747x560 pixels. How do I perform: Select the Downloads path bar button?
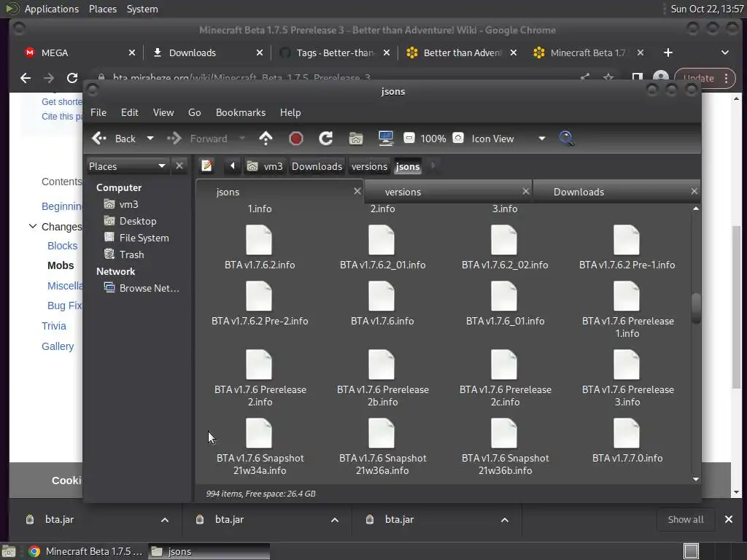tap(317, 166)
